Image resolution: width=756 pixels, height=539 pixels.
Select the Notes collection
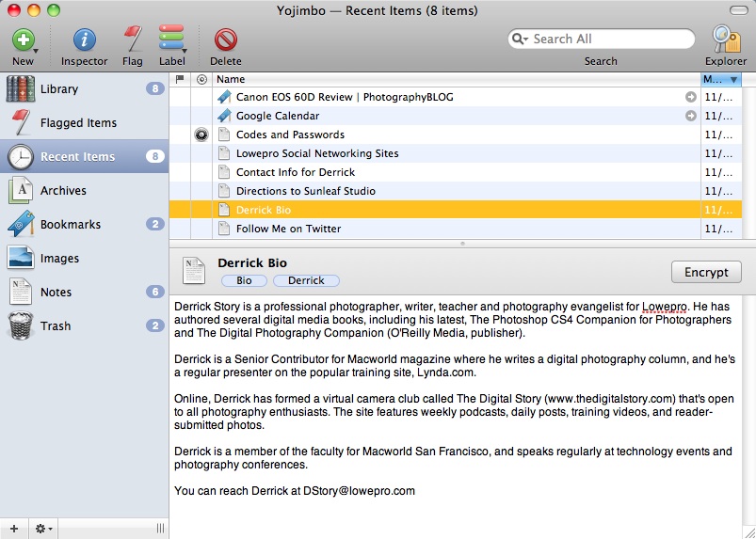coord(56,293)
